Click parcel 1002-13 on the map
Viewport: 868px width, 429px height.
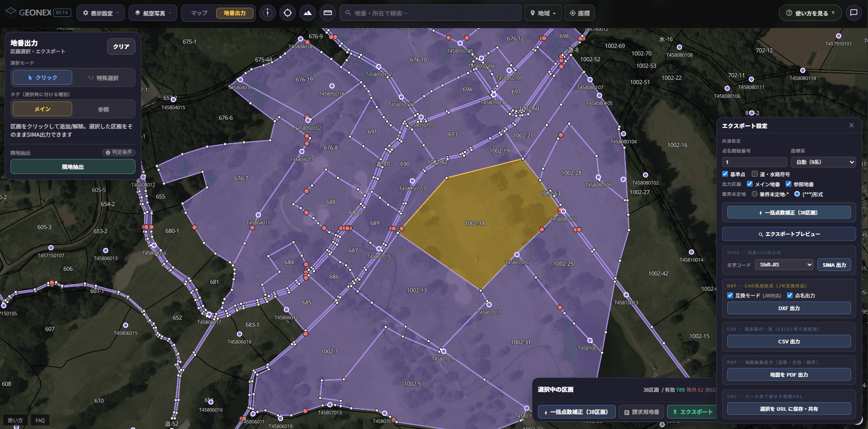point(417,291)
